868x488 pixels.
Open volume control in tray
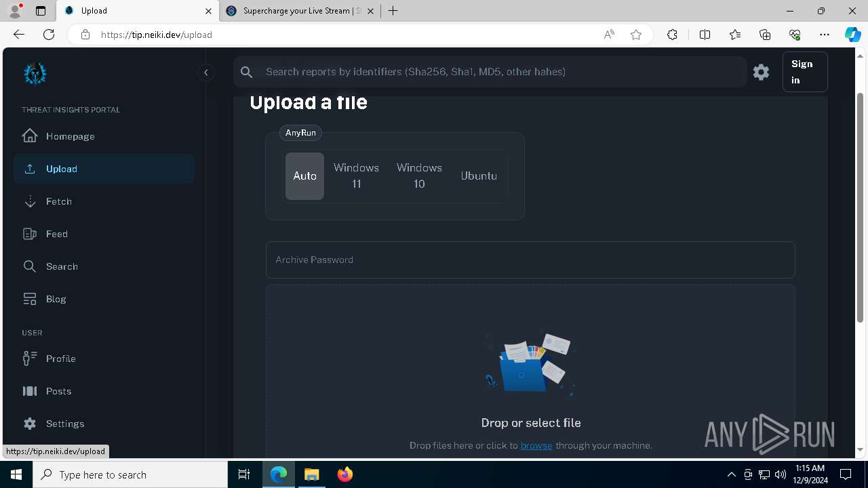(x=780, y=474)
